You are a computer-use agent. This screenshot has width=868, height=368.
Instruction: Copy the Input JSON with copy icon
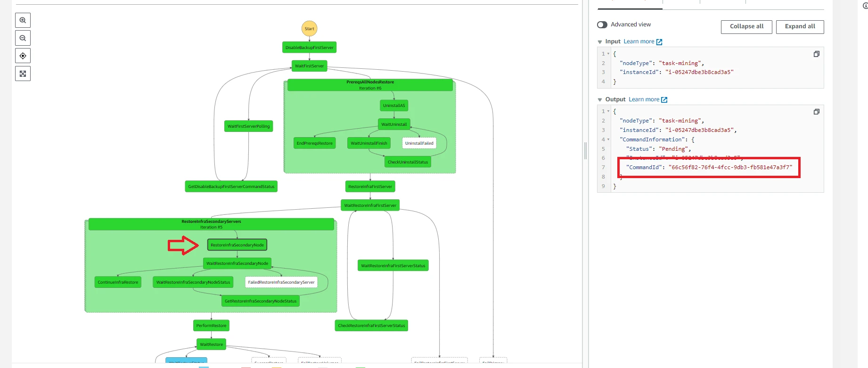tap(817, 54)
